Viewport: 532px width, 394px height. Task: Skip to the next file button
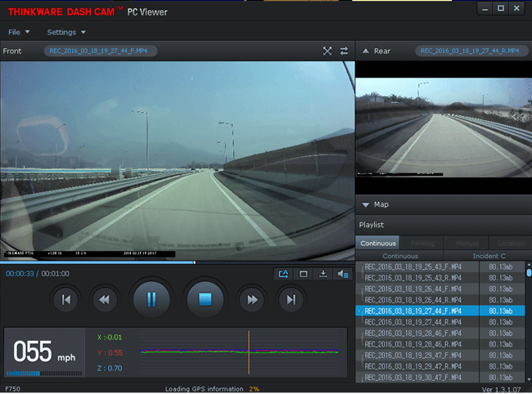coord(291,300)
